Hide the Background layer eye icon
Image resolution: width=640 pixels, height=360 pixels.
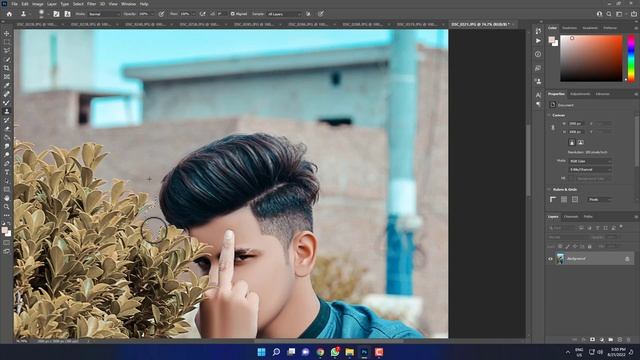(550, 259)
